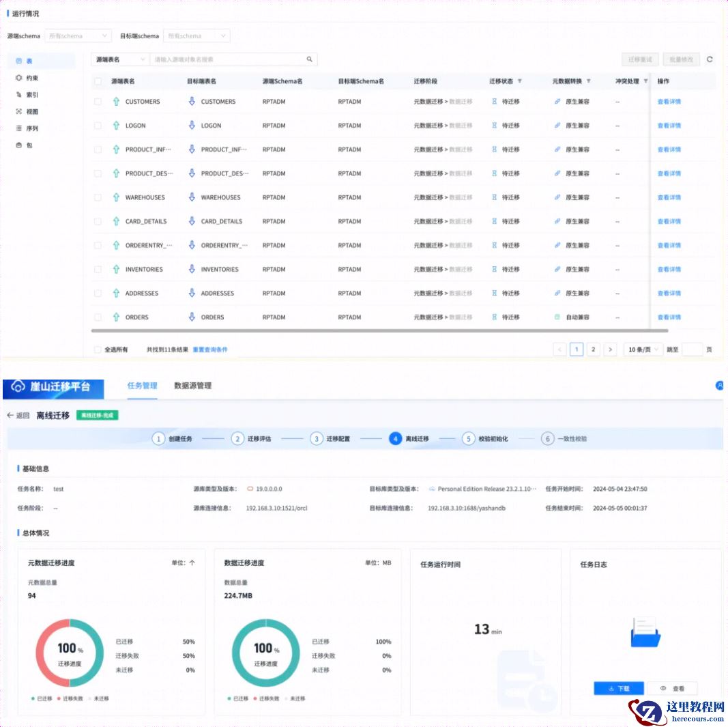Open the 源端schema dropdown

[78, 35]
